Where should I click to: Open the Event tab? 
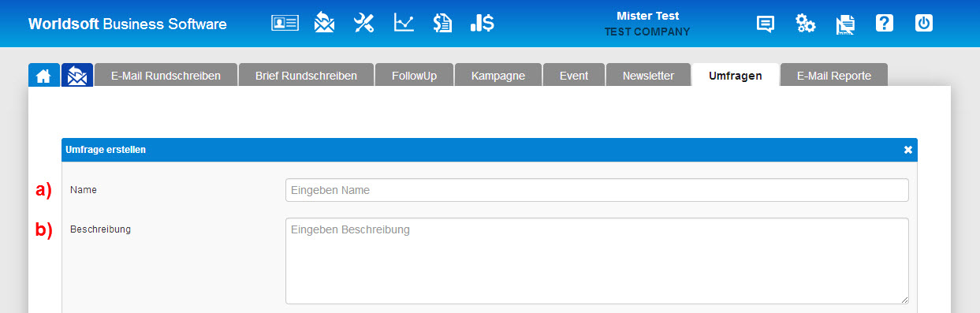click(574, 76)
